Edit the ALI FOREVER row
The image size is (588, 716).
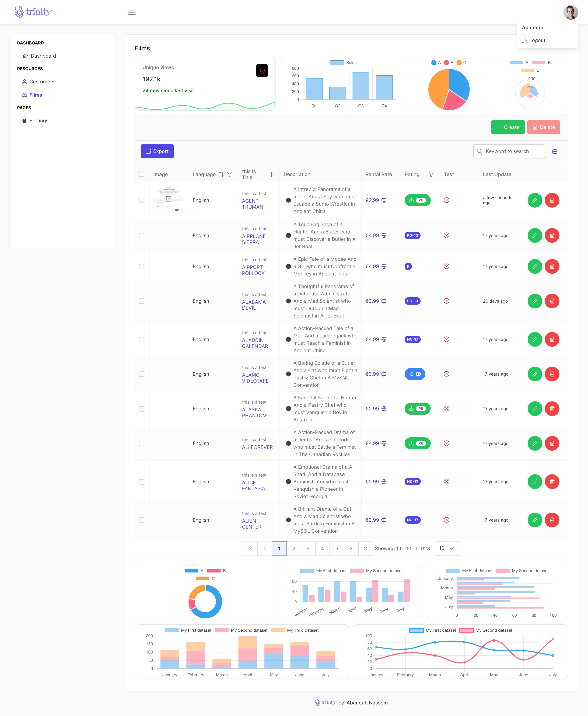[x=535, y=443]
